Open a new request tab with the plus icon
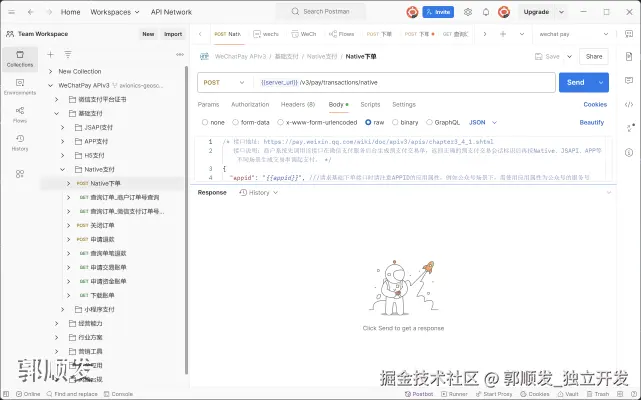This screenshot has width=641, height=400. pyautogui.click(x=503, y=34)
